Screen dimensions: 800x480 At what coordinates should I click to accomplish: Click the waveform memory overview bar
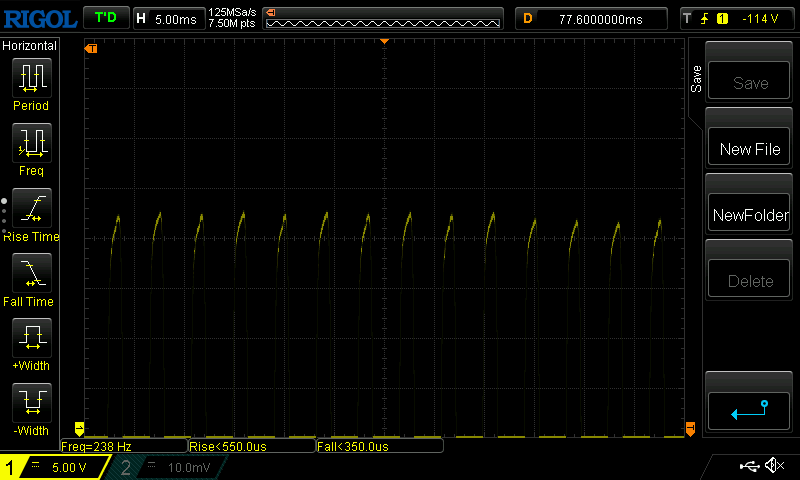tap(383, 19)
